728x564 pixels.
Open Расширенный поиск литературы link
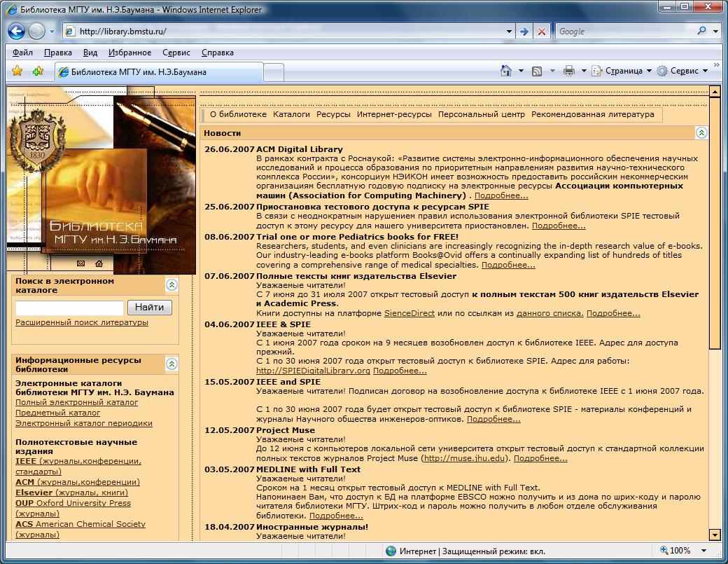82,322
